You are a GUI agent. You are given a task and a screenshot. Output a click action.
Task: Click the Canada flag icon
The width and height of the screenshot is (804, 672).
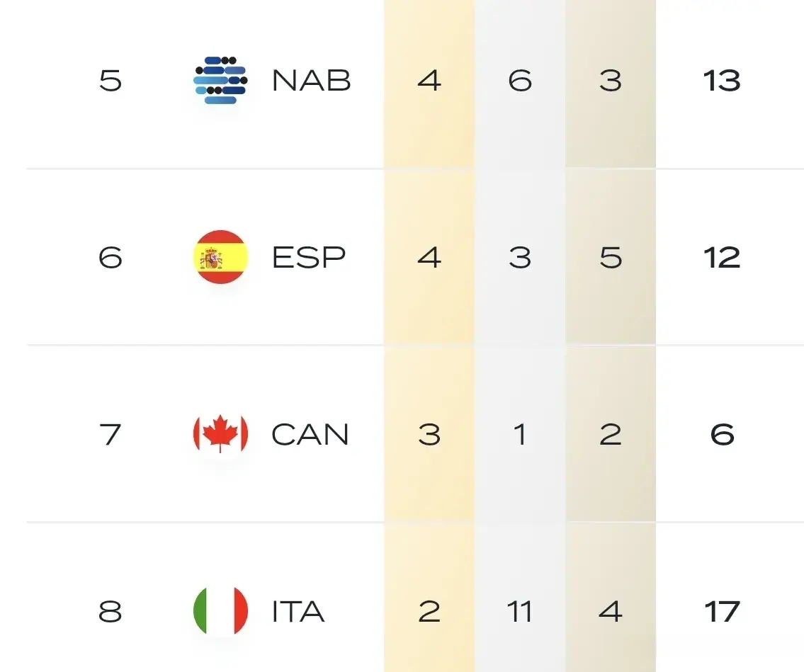coord(220,434)
